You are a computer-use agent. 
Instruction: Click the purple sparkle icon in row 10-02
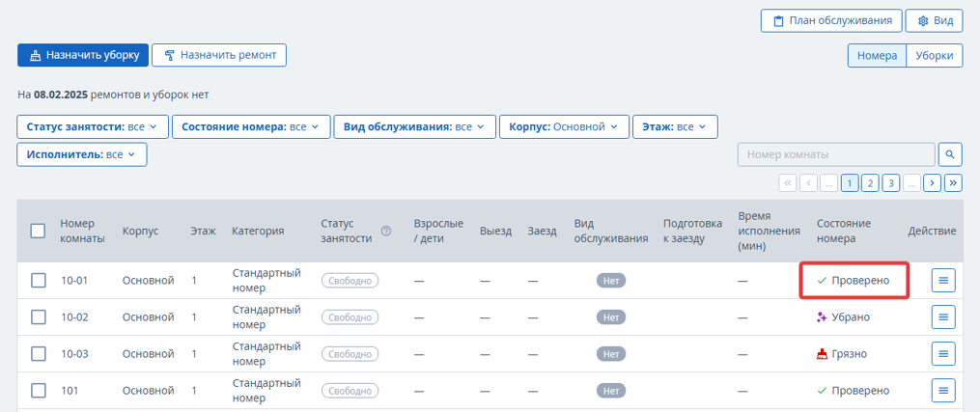point(822,317)
